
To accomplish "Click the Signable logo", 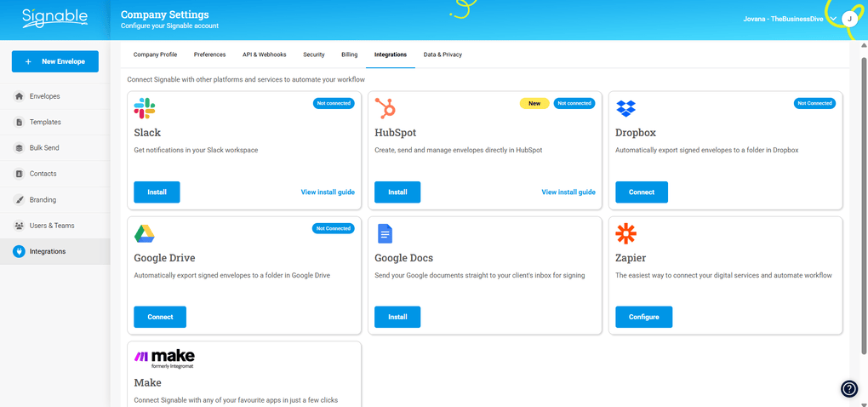I will [54, 18].
